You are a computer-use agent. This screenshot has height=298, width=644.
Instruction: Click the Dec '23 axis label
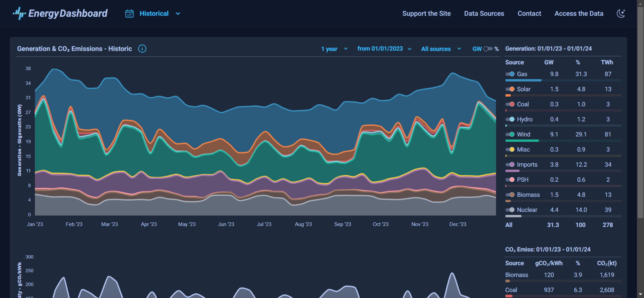tap(458, 224)
